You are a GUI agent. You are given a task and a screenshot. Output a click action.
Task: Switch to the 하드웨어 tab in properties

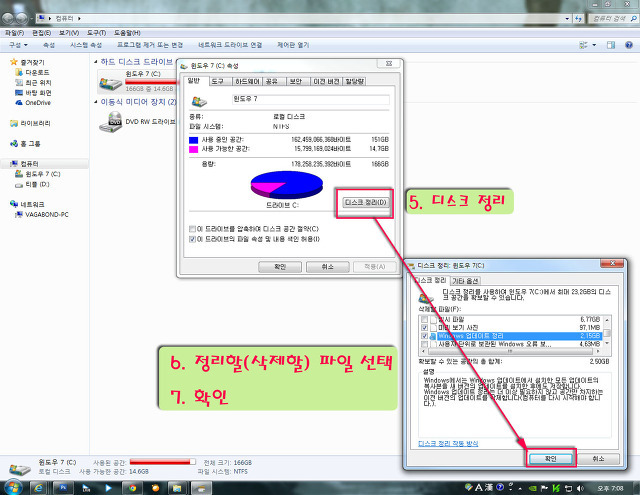pyautogui.click(x=247, y=81)
